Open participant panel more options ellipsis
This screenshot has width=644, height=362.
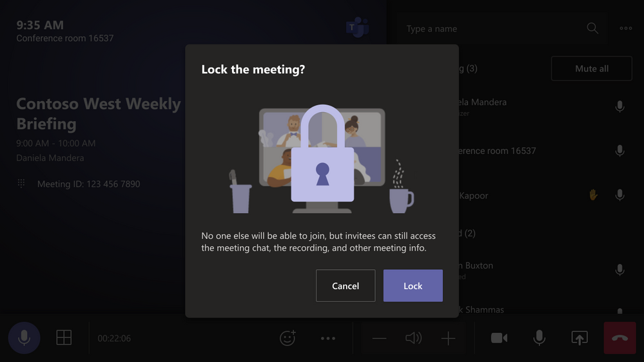coord(625,28)
